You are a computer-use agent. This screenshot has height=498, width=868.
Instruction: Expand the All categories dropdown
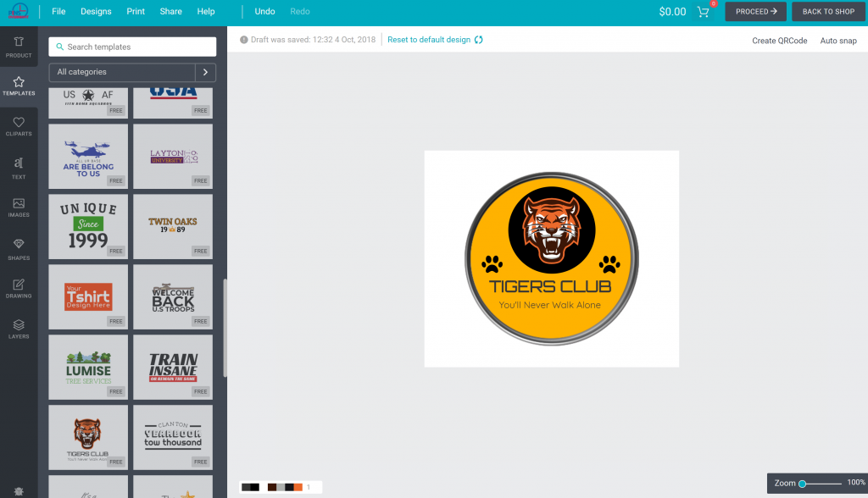click(x=122, y=73)
